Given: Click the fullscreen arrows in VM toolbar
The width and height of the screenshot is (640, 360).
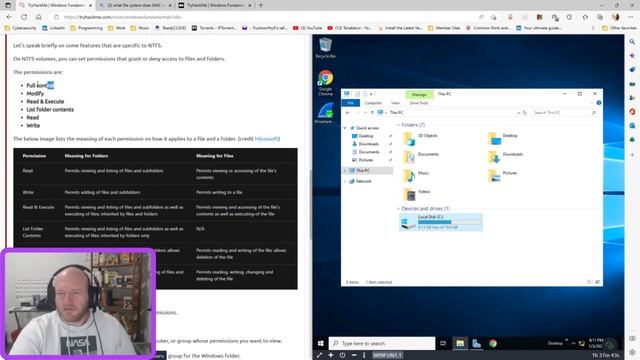Looking at the screenshot, I should pos(319,355).
